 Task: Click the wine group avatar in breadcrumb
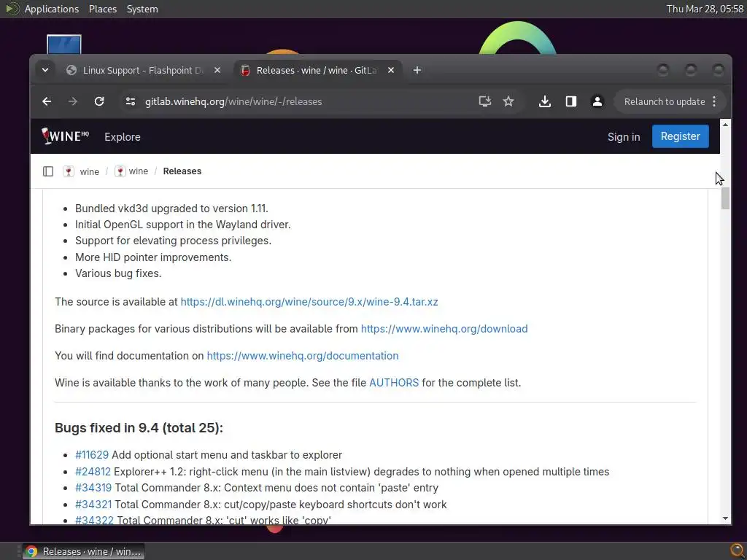(x=69, y=171)
